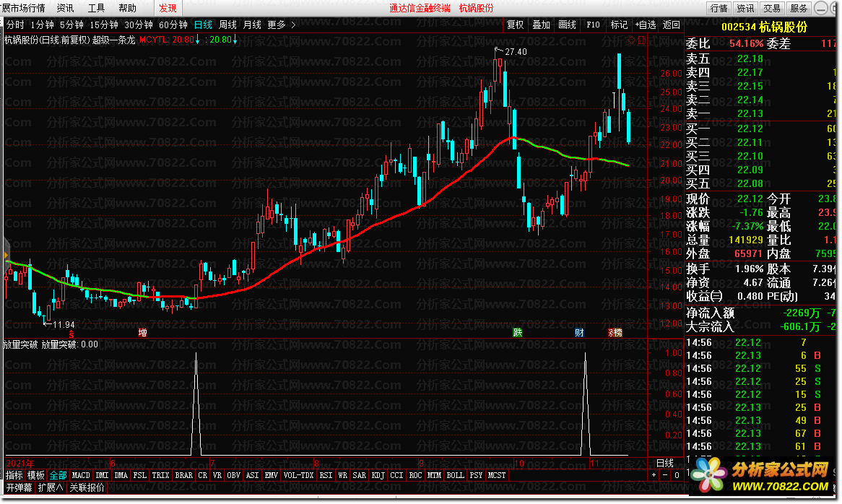Open the 发现 tab in the menu bar
Screen dimensions: 842x504
[168, 8]
